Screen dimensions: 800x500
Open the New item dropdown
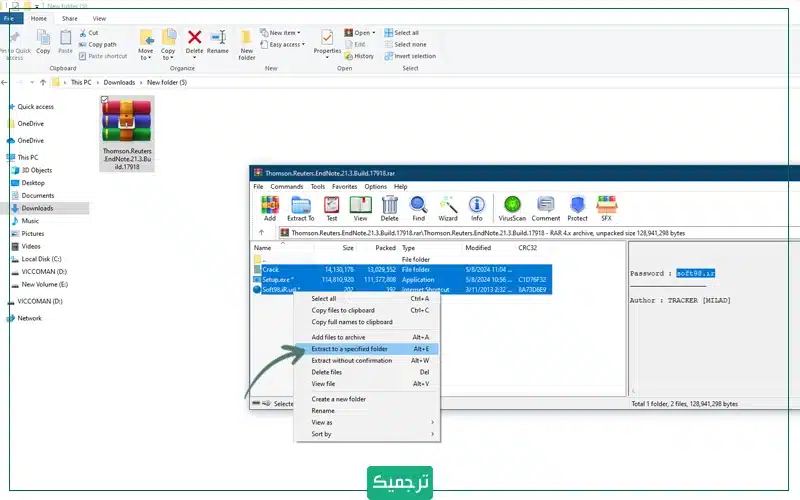pyautogui.click(x=280, y=33)
